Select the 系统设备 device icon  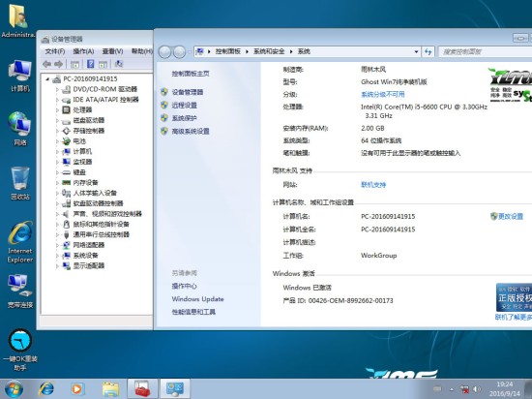click(66, 256)
